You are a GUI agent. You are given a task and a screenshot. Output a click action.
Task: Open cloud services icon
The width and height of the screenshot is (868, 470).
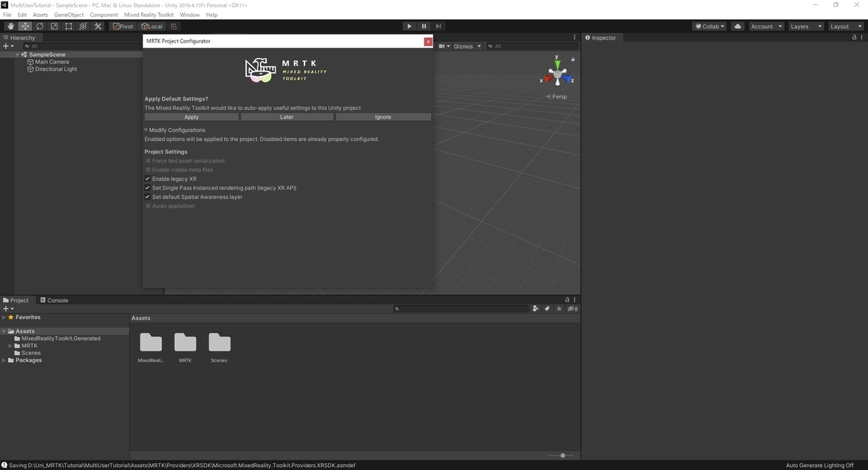click(x=737, y=26)
